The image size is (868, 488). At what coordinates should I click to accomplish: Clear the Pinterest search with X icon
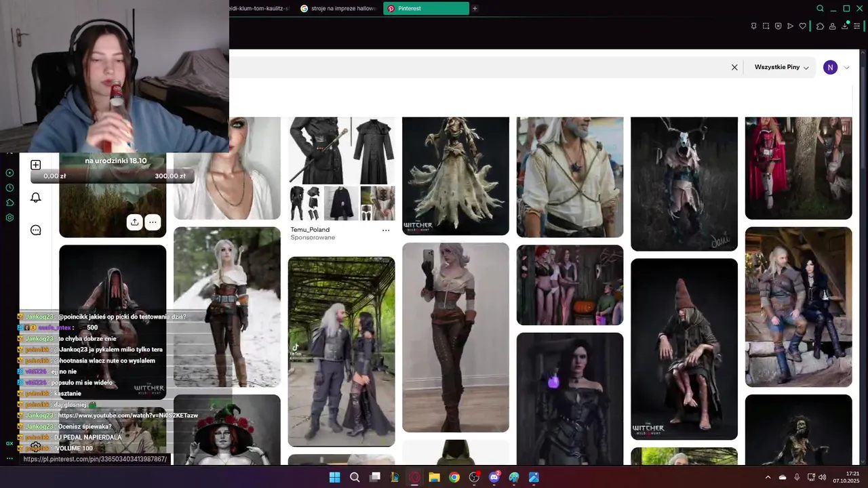(x=734, y=67)
